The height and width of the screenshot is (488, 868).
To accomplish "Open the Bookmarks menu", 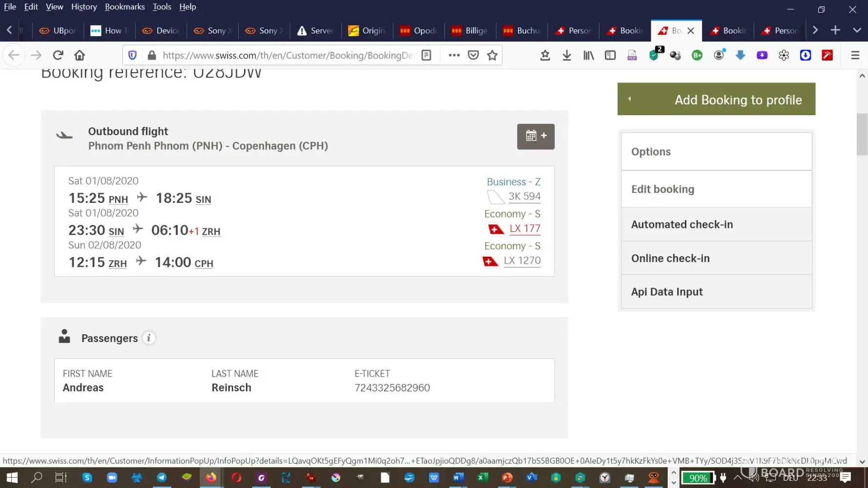I will [124, 7].
